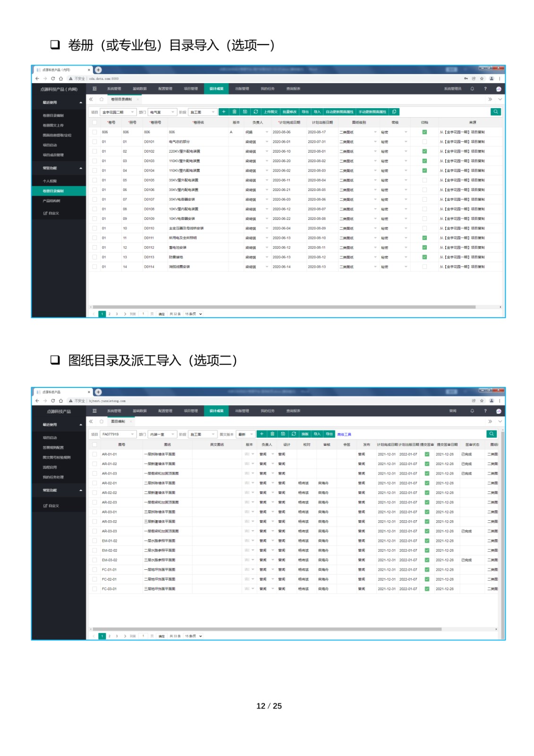534x756 pixels.
Task: Click horizontal scrollbar of 卷册目录编制 table
Action: pyautogui.click(x=284, y=307)
